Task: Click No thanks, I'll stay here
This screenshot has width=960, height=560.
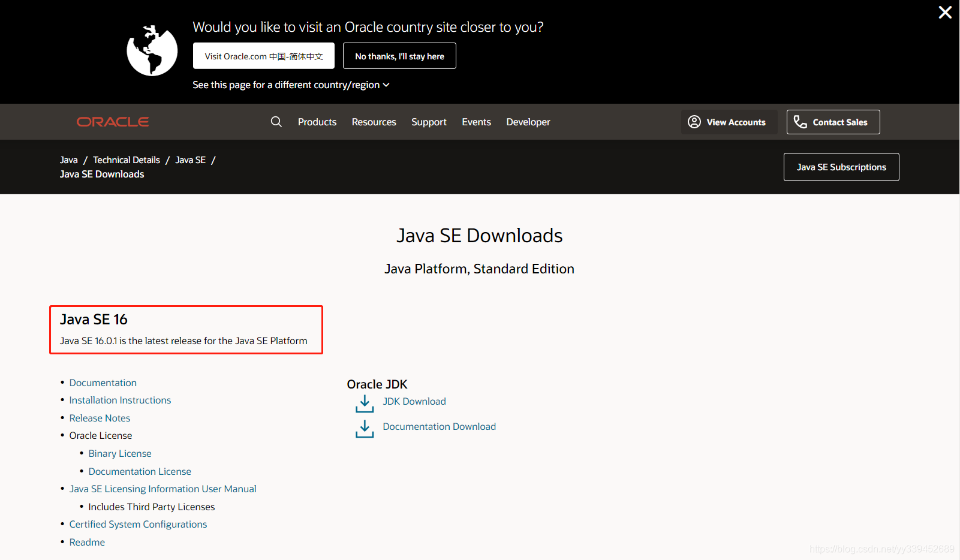Action: [x=399, y=56]
